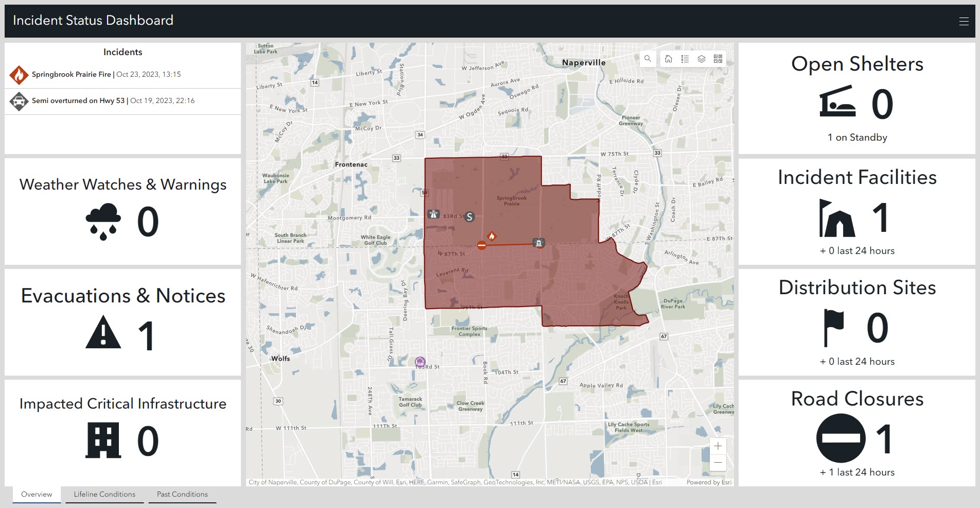Click the Powered by Esri attribution link
The image size is (980, 508).
[x=709, y=482]
